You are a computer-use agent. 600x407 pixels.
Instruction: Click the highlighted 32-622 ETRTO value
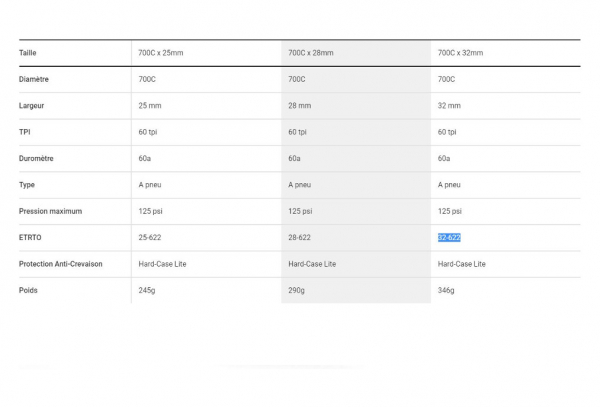click(x=449, y=237)
